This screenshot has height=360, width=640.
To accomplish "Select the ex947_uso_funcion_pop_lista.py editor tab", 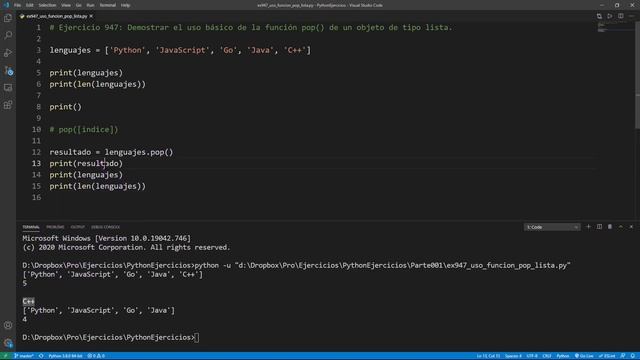I will pos(56,16).
